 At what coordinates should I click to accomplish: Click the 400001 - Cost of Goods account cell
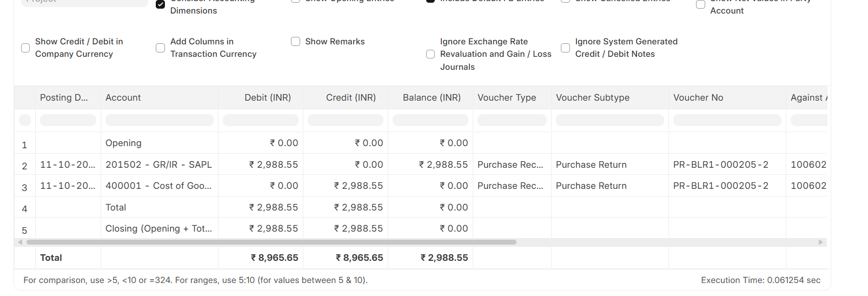point(158,186)
